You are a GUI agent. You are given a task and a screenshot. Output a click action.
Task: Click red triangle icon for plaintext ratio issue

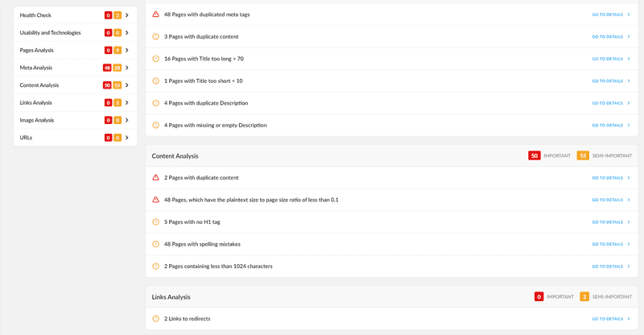[x=155, y=200]
